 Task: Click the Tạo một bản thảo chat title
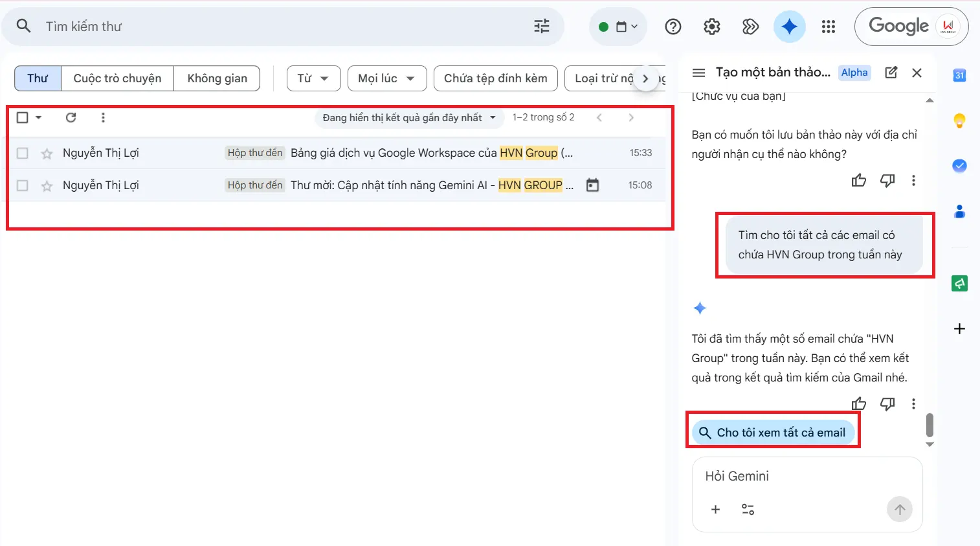click(773, 72)
